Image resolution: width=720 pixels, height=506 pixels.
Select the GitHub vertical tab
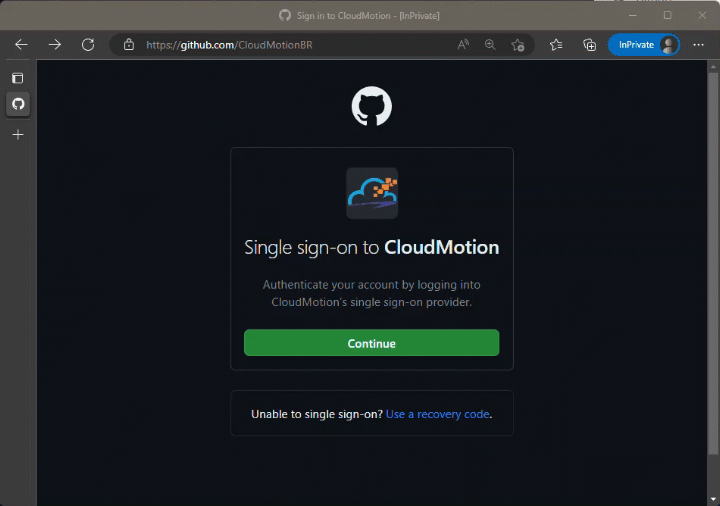point(18,104)
